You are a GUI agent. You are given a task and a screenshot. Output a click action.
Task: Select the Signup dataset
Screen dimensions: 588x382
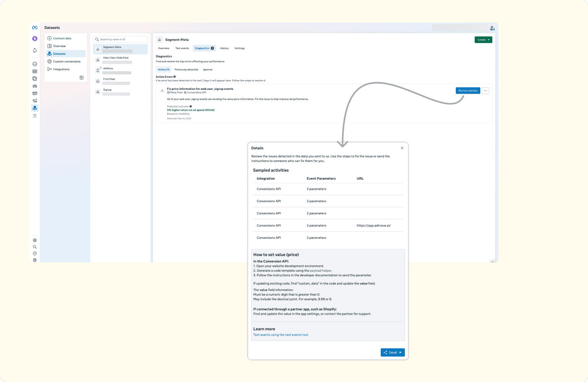(x=121, y=92)
